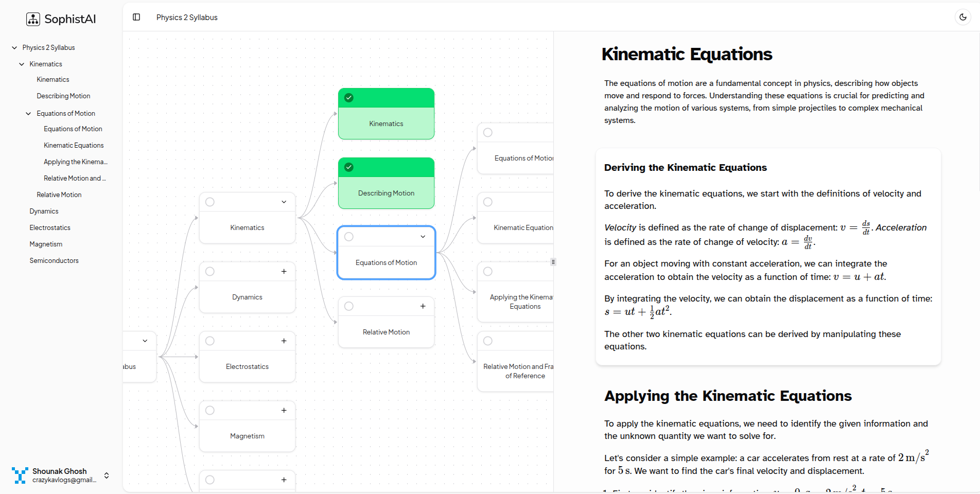
Task: Mark the Kinematic Equations node circle complete
Action: (x=488, y=202)
